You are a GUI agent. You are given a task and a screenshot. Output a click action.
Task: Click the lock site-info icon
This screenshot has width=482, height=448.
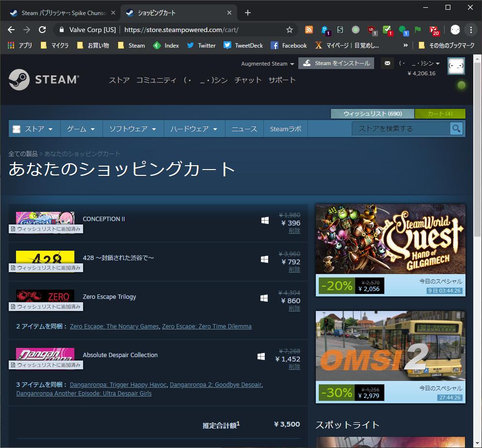(62, 30)
